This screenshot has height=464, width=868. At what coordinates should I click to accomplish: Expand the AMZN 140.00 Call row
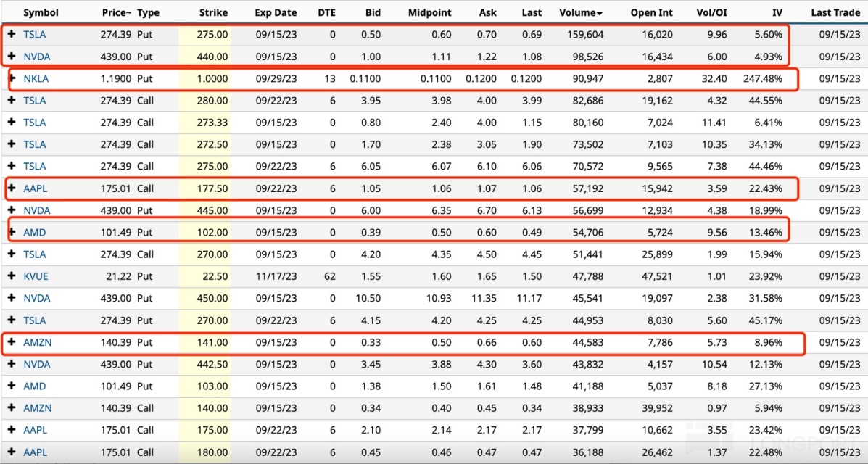(x=12, y=408)
